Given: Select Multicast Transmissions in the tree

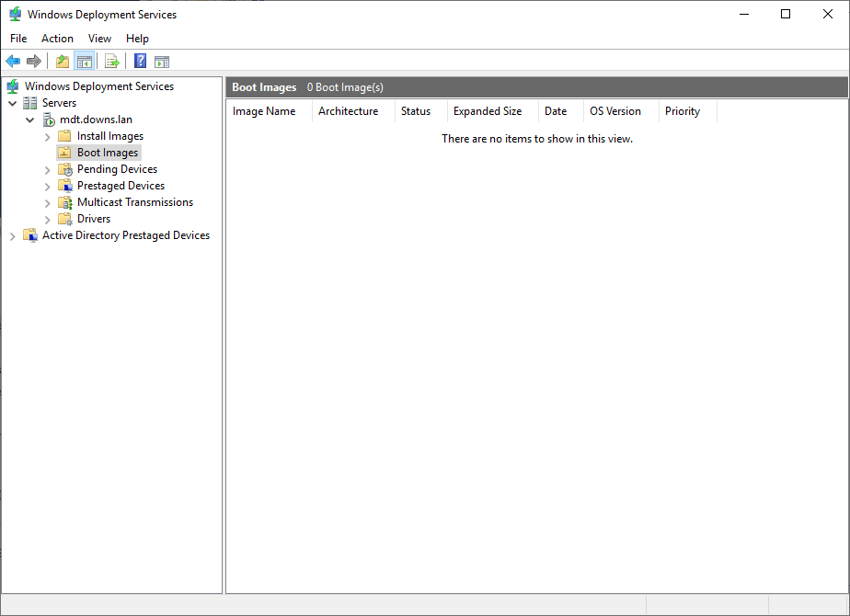Looking at the screenshot, I should coord(134,202).
